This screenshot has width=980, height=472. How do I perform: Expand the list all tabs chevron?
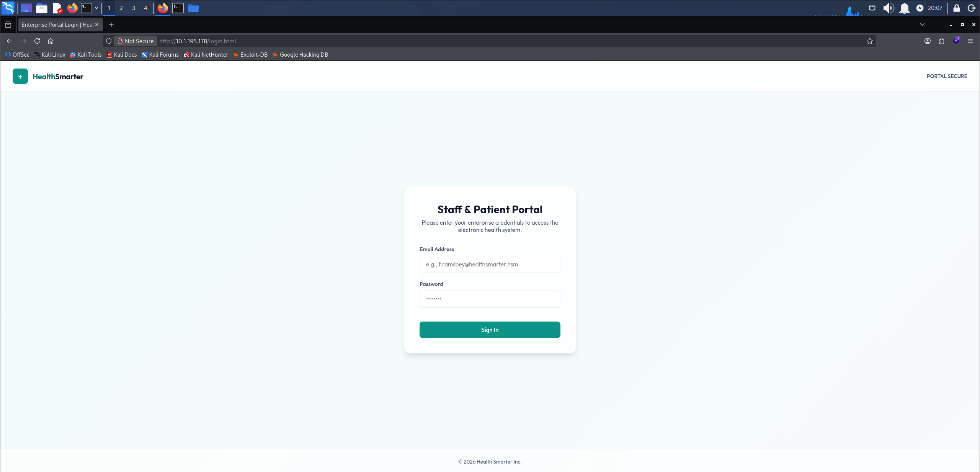[x=922, y=24]
